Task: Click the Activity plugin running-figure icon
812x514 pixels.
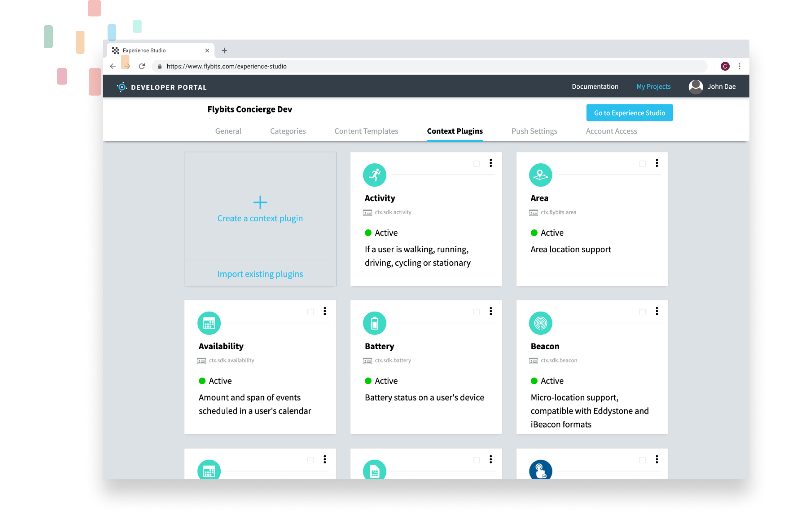Action: [x=374, y=175]
